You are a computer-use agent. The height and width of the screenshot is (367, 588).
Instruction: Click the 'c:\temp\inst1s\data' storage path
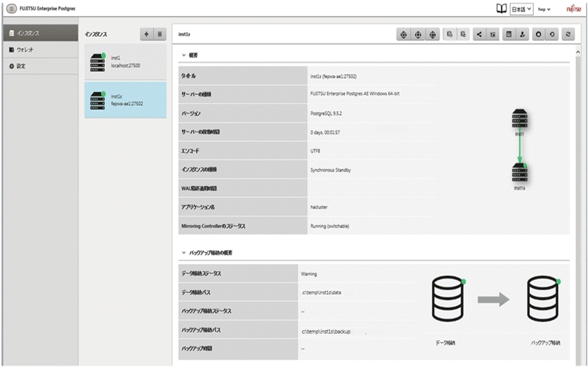coord(321,293)
